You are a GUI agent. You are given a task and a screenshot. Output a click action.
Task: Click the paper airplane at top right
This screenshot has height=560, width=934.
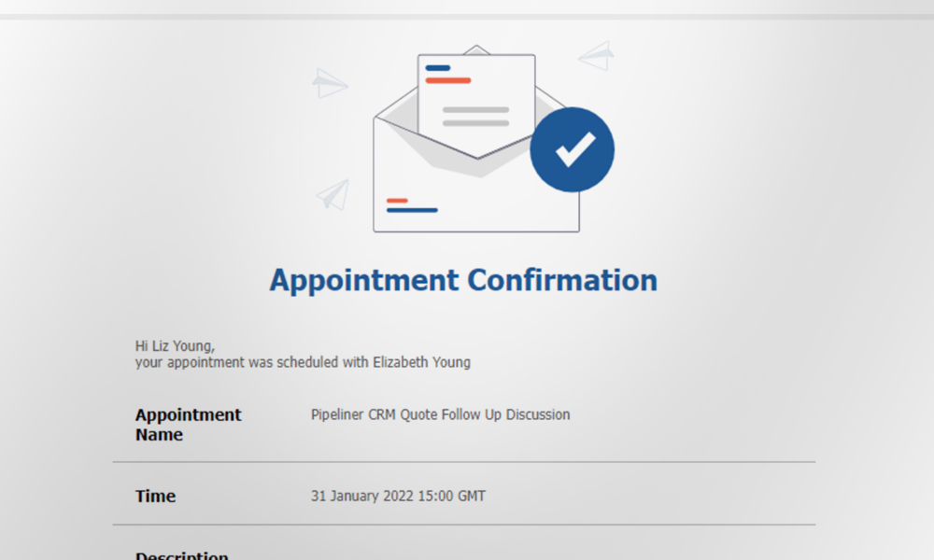pyautogui.click(x=597, y=55)
